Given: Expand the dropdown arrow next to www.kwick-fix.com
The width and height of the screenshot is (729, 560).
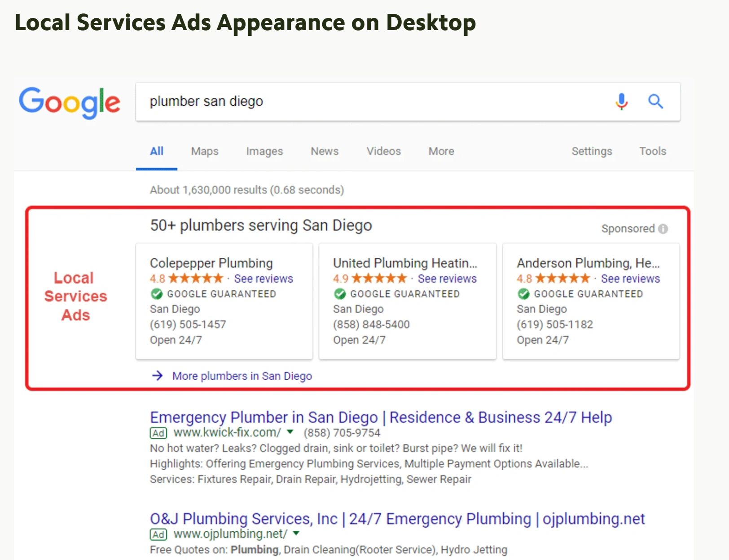Looking at the screenshot, I should click(x=290, y=432).
